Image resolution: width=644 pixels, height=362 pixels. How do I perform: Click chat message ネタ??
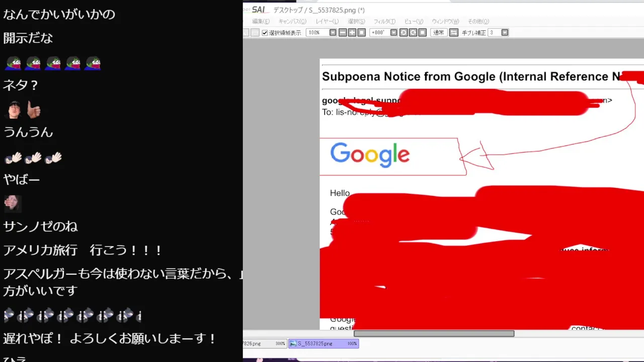click(21, 85)
